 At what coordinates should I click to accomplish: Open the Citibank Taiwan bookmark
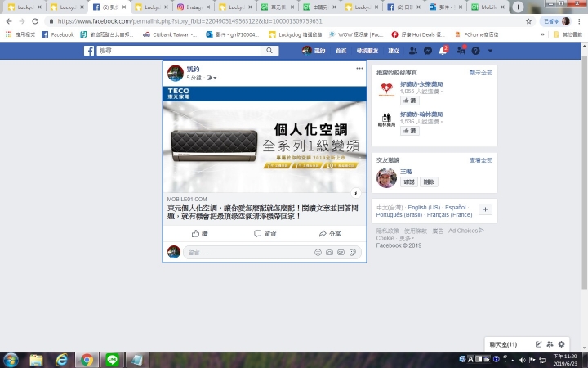[170, 34]
